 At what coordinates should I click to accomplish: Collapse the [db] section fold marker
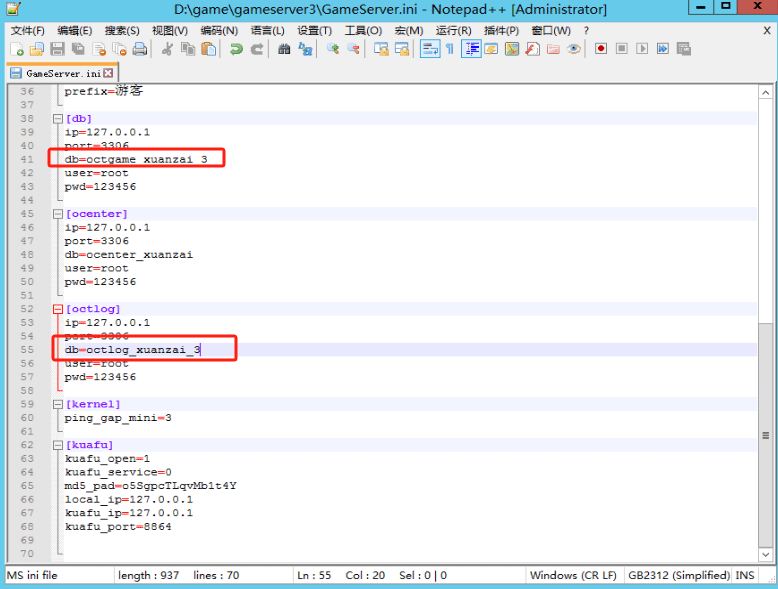58,119
